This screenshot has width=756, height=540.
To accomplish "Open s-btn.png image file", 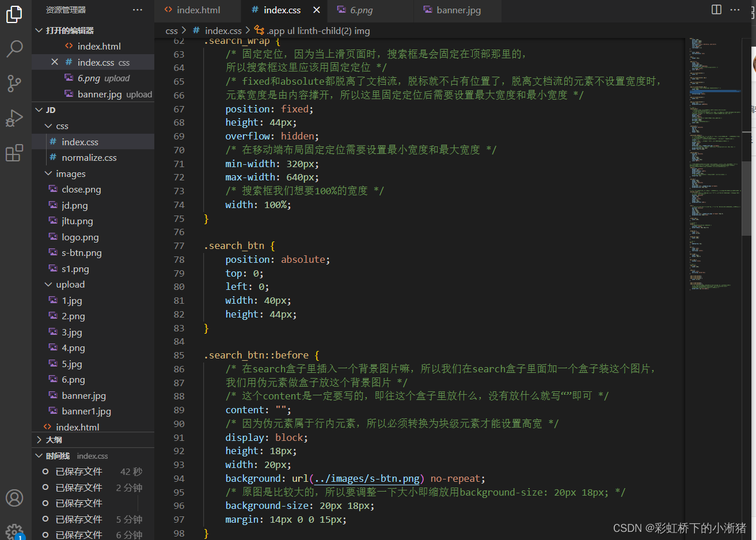I will tap(93, 252).
